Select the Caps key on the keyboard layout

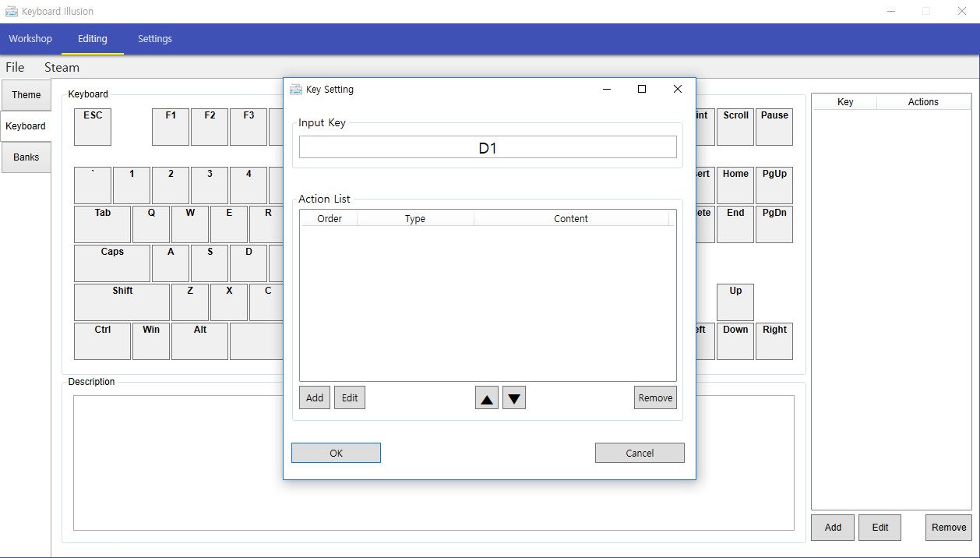pos(111,263)
